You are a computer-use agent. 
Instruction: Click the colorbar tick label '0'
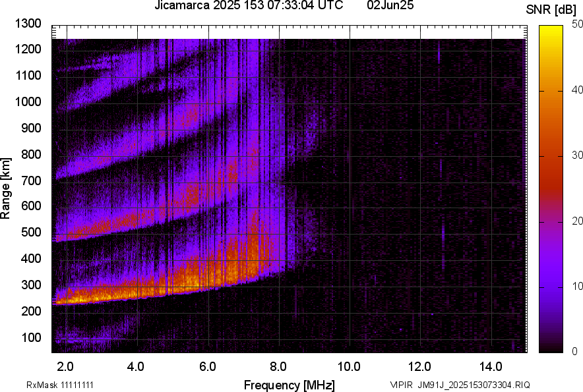[574, 351]
